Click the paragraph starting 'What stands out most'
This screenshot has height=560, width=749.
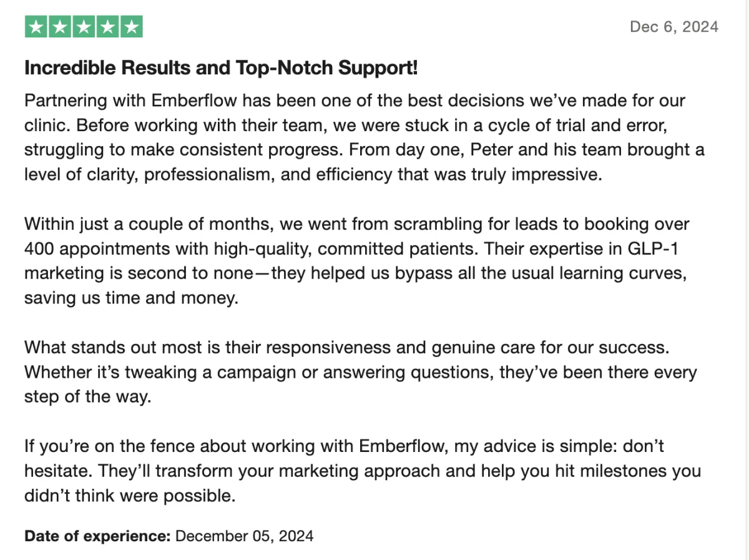coord(361,372)
